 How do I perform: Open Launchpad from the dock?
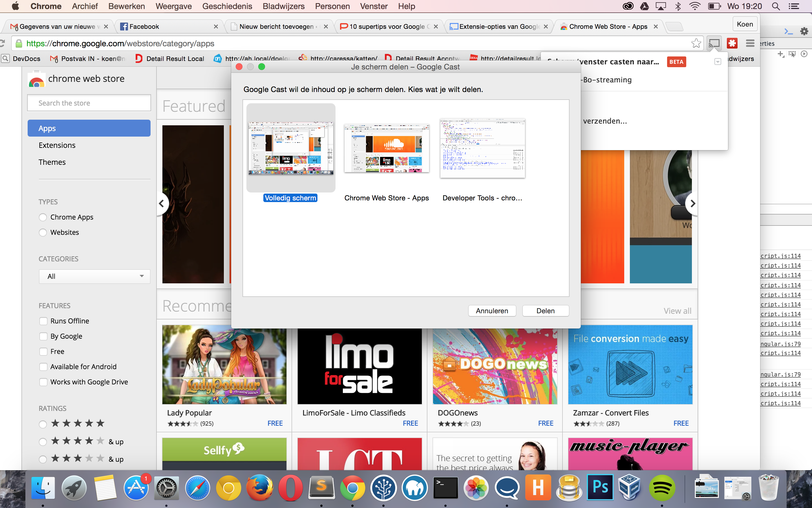pos(74,488)
